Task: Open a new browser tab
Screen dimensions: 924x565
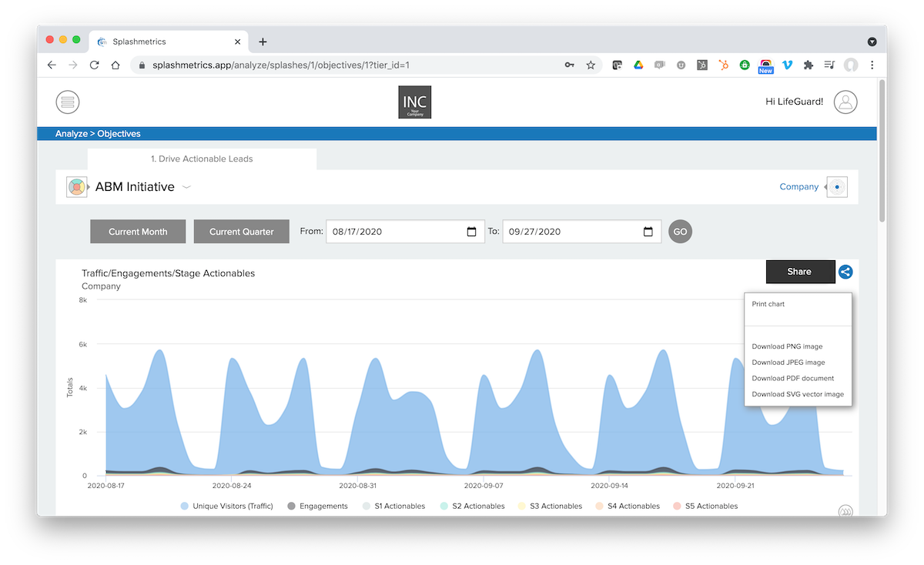Action: [x=263, y=42]
